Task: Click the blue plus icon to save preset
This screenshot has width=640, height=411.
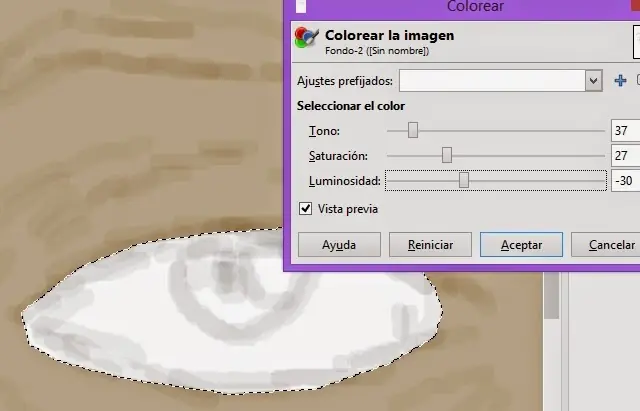Action: pyautogui.click(x=620, y=80)
